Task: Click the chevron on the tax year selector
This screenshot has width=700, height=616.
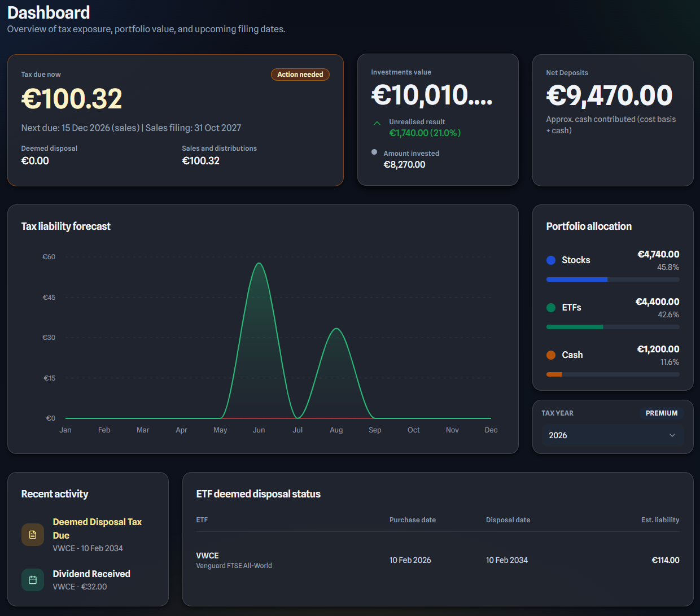Action: [672, 435]
